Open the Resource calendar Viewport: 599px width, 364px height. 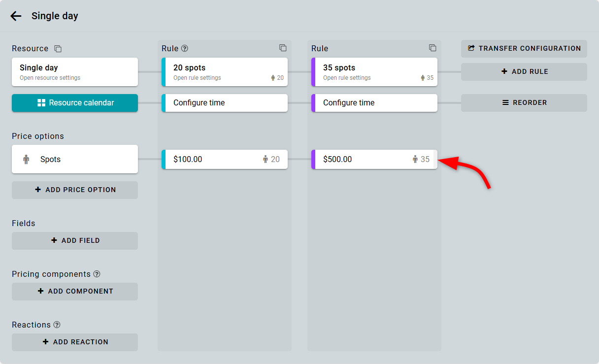tap(75, 103)
